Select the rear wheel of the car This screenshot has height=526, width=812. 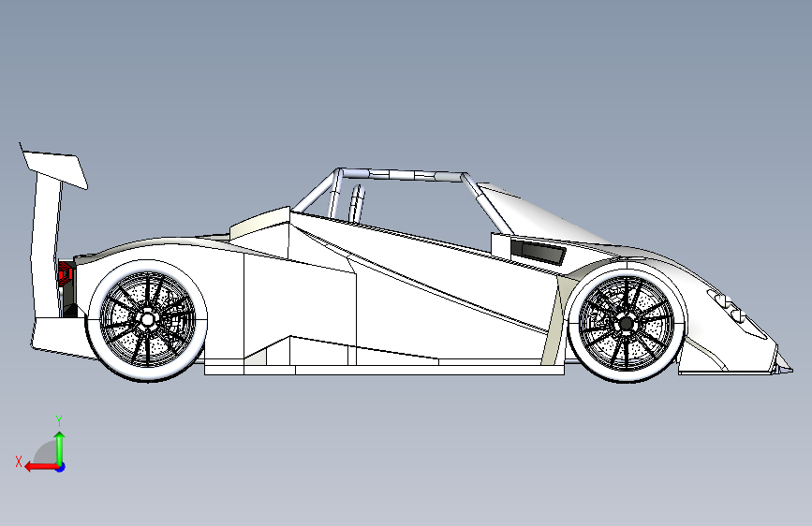(x=148, y=319)
